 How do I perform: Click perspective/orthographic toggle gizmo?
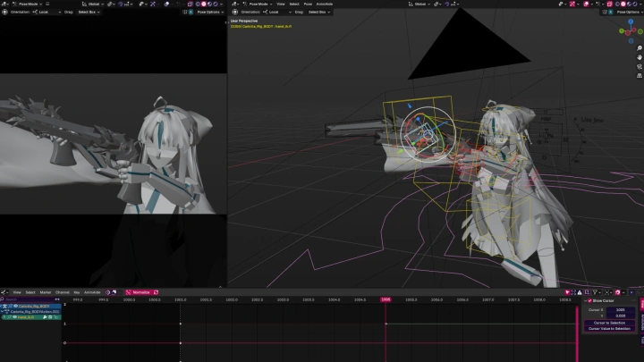point(639,75)
